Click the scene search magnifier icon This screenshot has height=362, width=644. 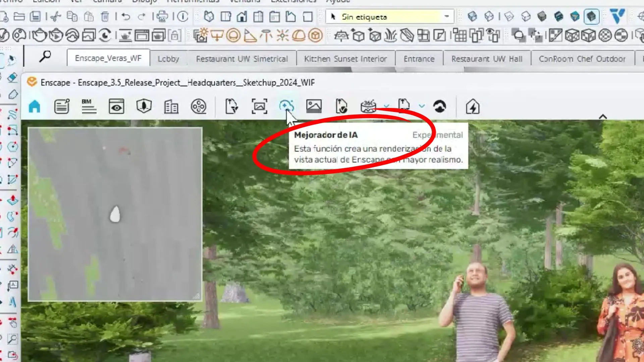click(x=45, y=56)
